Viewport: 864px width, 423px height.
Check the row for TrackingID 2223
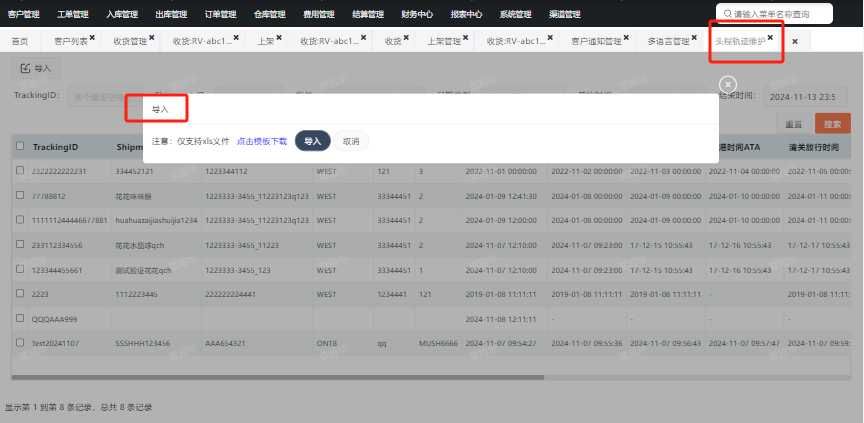[20, 293]
